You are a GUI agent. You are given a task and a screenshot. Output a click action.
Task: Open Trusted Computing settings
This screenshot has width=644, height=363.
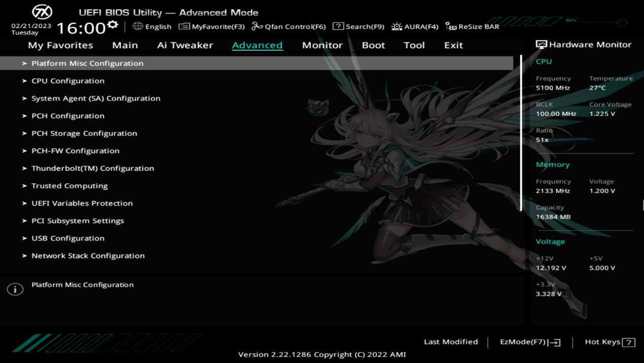pos(70,186)
